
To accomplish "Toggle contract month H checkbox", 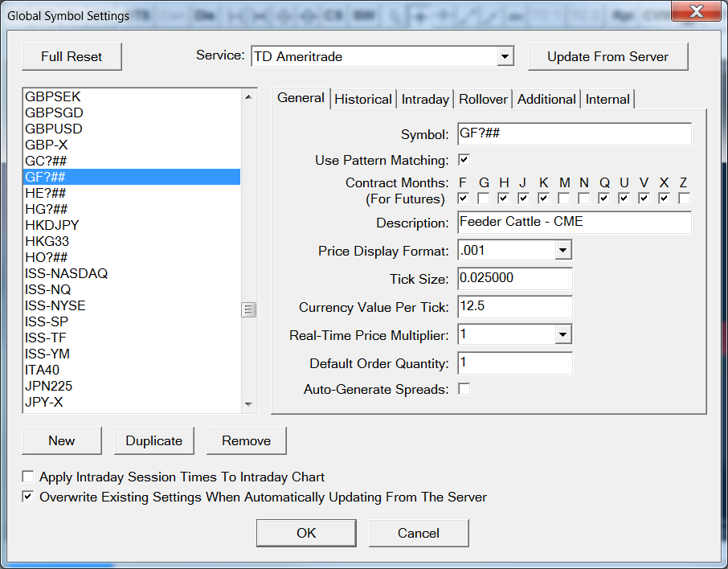I will click(503, 199).
